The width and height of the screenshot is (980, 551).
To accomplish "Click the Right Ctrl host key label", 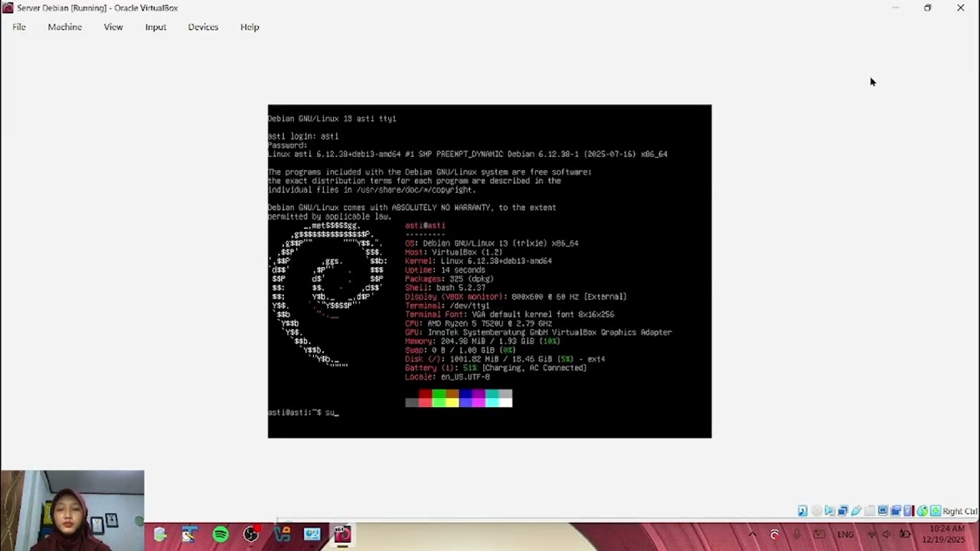I will [x=960, y=511].
